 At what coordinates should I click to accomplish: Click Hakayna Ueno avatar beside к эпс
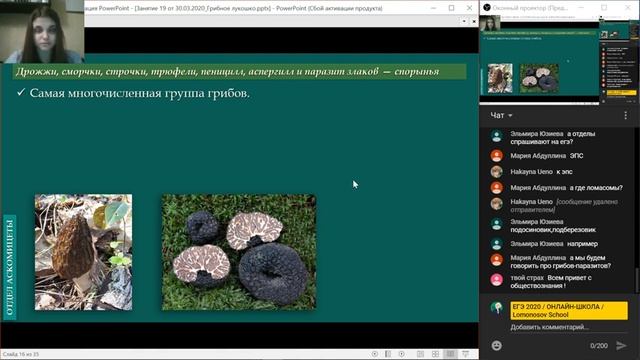[x=496, y=171]
